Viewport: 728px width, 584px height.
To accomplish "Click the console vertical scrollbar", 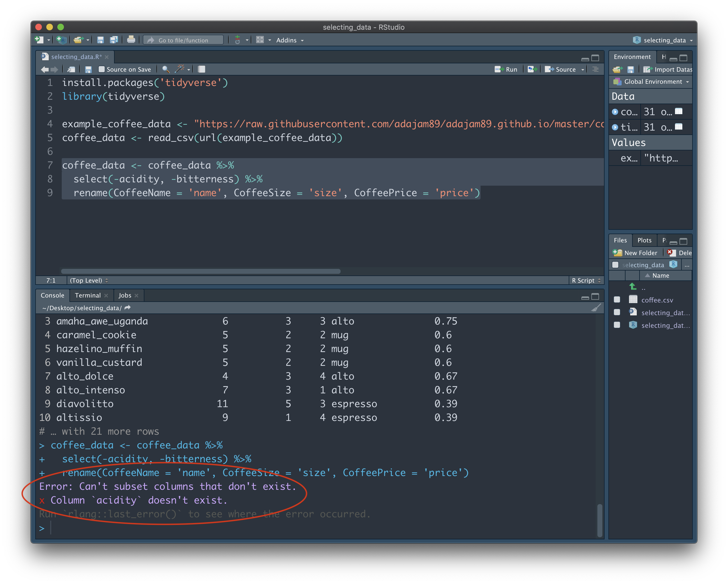I will pos(600,520).
